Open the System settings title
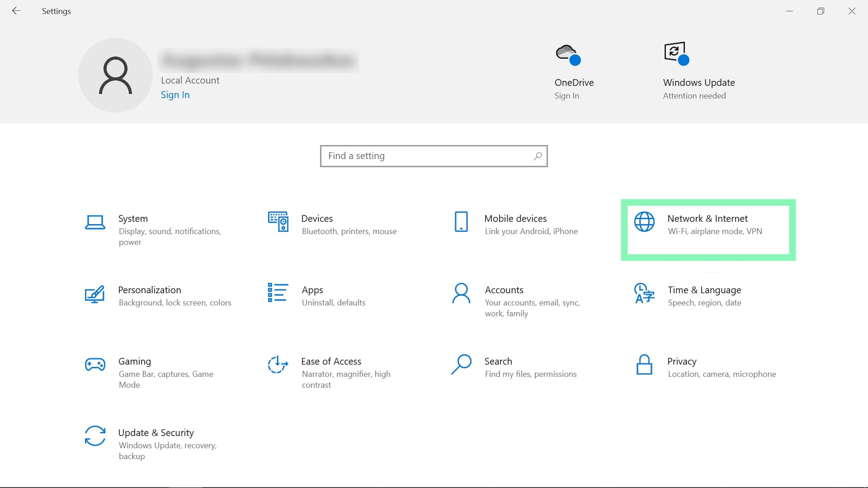This screenshot has width=868, height=488. click(x=133, y=218)
